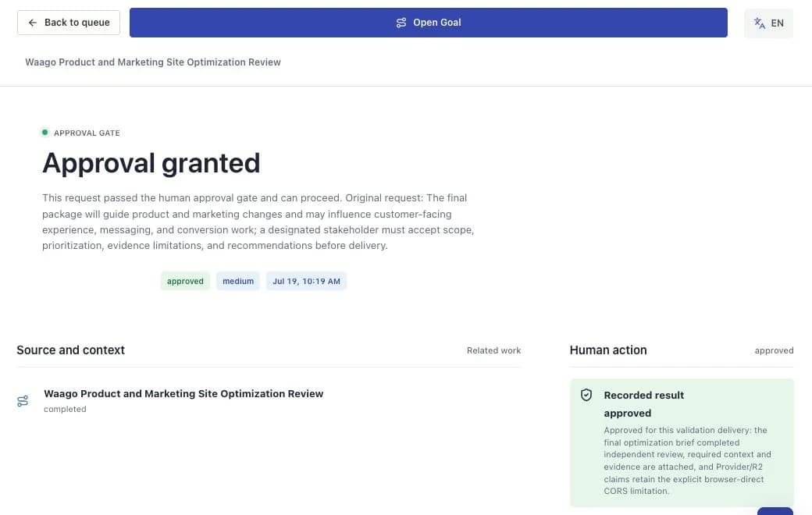Click the back arrow icon
This screenshot has height=515, width=812.
[33, 23]
